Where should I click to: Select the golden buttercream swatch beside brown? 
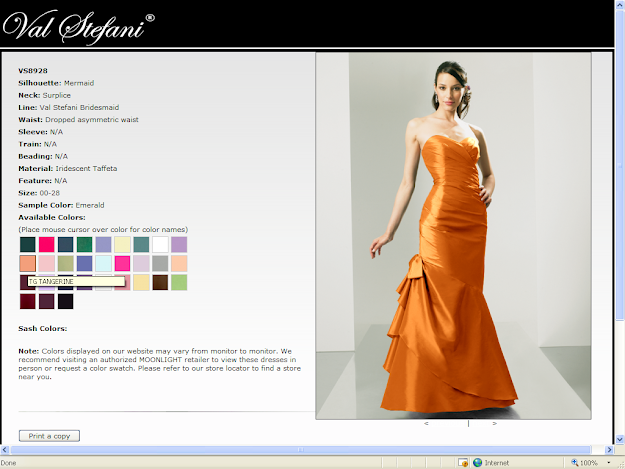141,282
